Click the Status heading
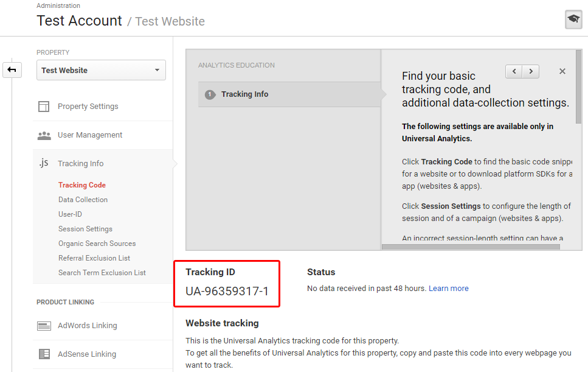The width and height of the screenshot is (588, 372). (x=321, y=272)
